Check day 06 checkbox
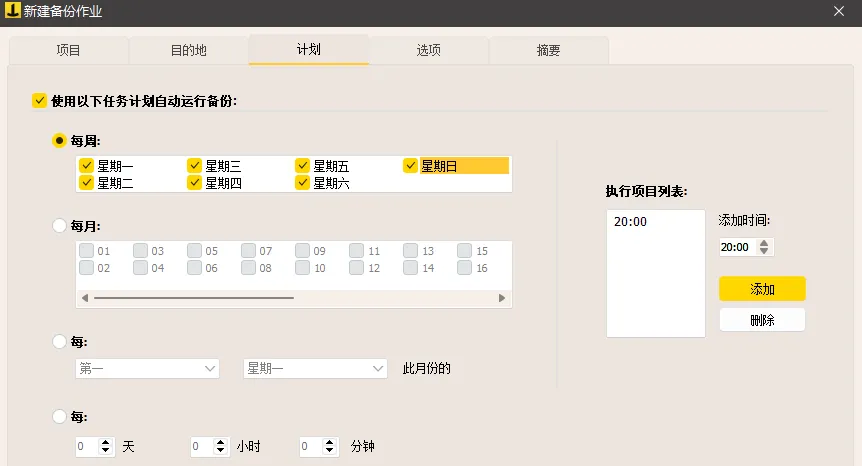The image size is (862, 466). (194, 268)
